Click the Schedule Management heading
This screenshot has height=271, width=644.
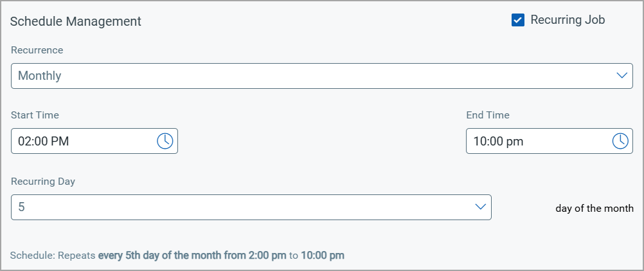[76, 21]
